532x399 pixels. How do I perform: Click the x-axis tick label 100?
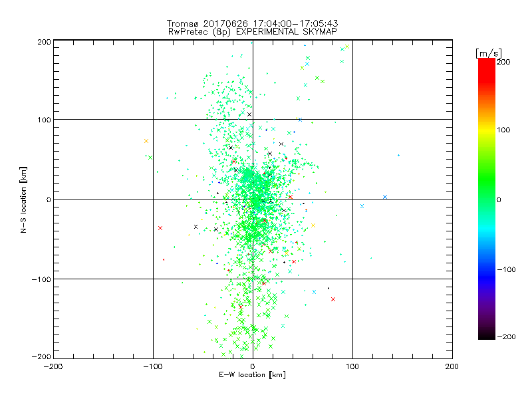click(x=352, y=366)
